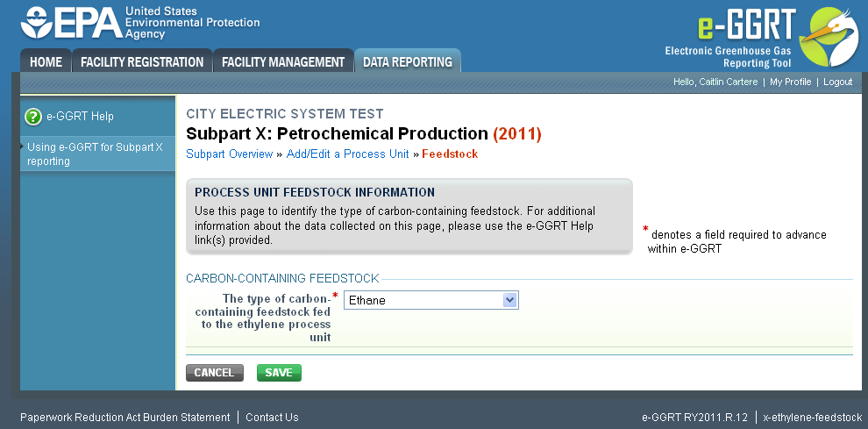Click the e-GGRT heron logo
The height and width of the screenshot is (429, 868).
pyautogui.click(x=829, y=37)
